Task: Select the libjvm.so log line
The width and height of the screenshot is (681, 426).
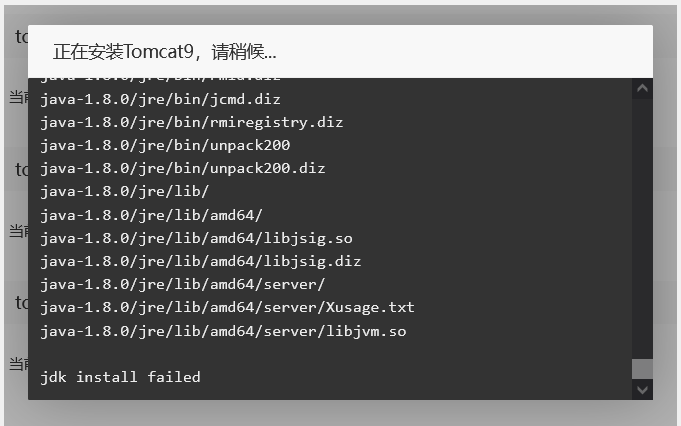Action: (x=223, y=331)
